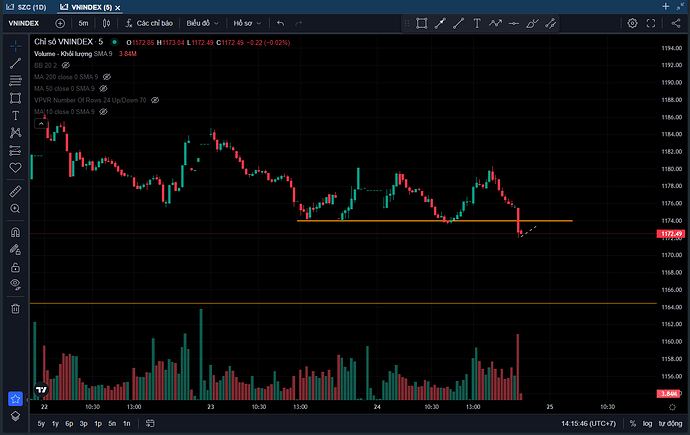Show the MA 10 close indicator
The image size is (690, 435).
tap(103, 112)
